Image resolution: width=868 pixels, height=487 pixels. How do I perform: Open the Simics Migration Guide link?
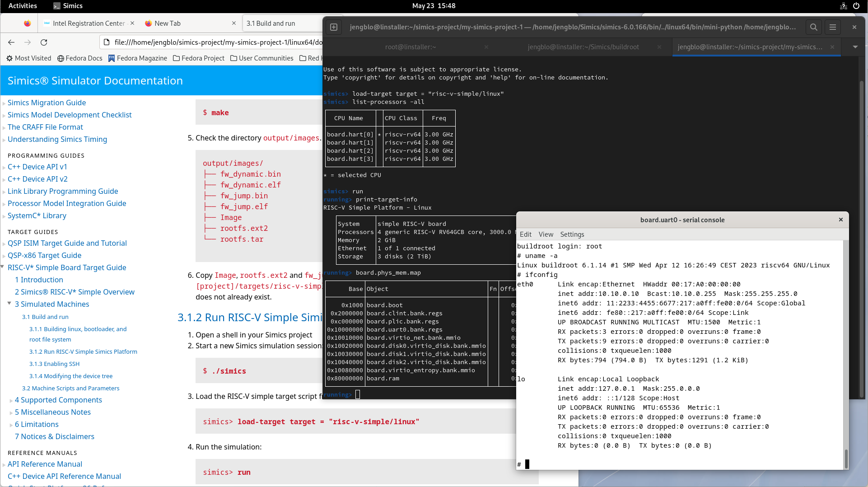pyautogui.click(x=47, y=103)
